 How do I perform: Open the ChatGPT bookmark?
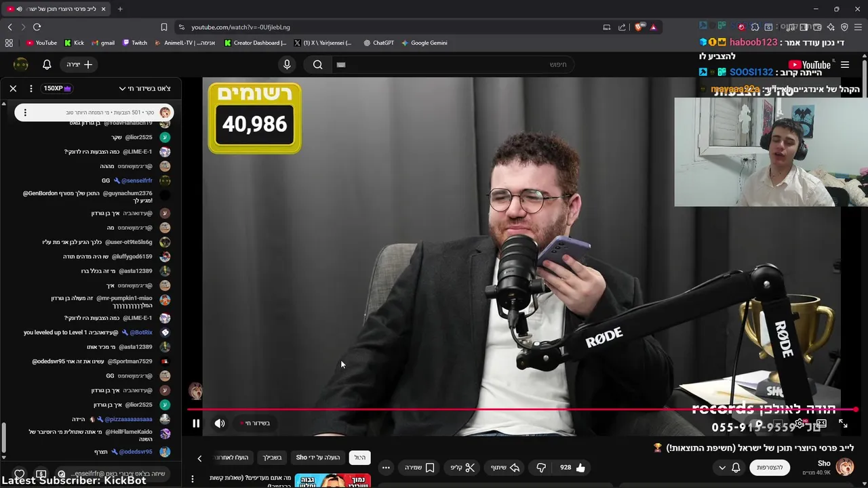pyautogui.click(x=378, y=43)
